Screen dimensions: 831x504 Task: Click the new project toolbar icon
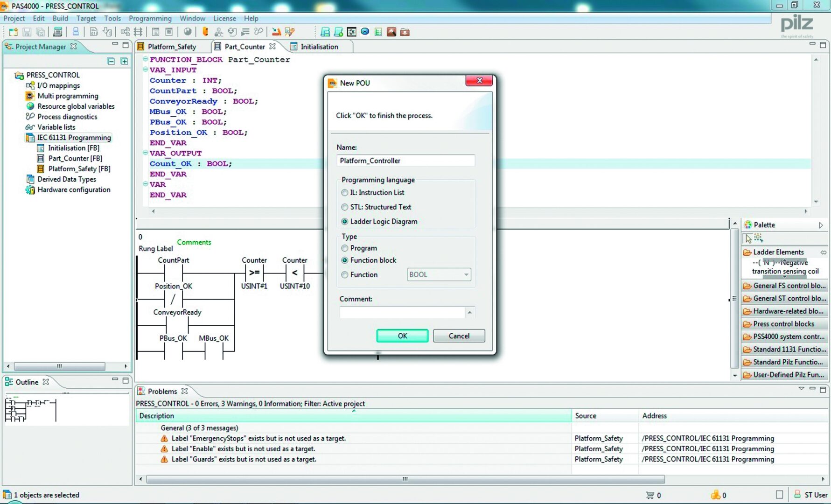pyautogui.click(x=13, y=32)
